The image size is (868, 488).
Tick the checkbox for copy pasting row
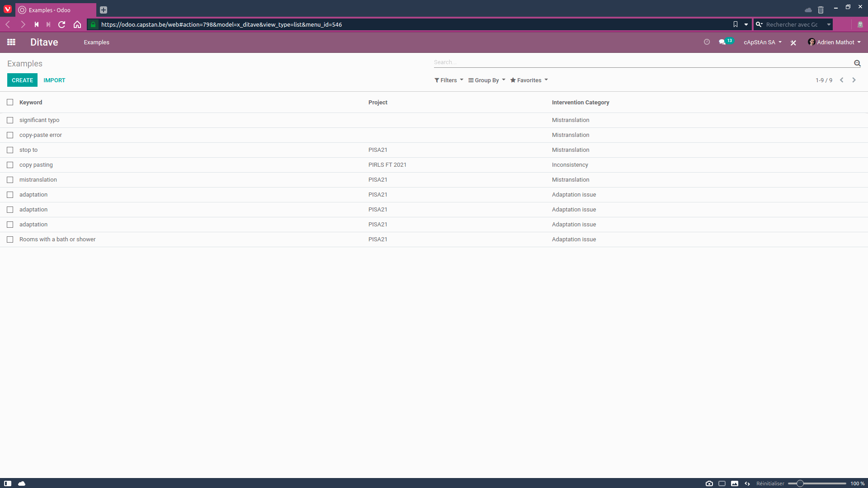pyautogui.click(x=10, y=165)
